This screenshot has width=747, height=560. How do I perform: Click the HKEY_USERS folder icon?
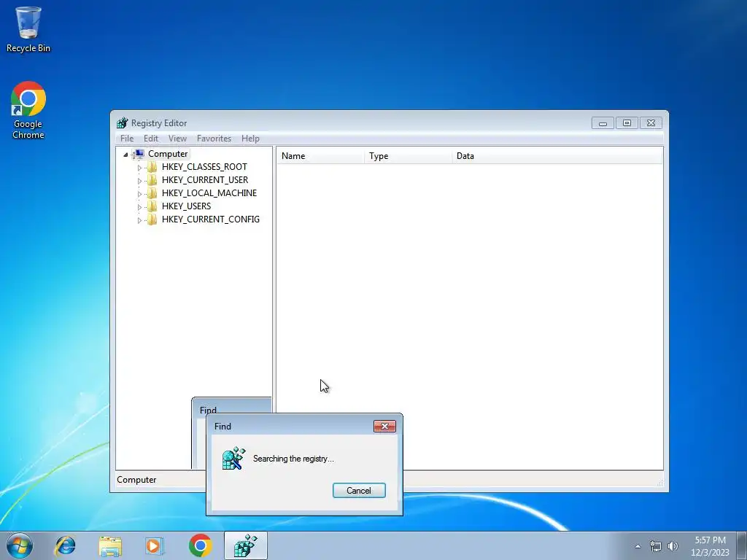[152, 206]
